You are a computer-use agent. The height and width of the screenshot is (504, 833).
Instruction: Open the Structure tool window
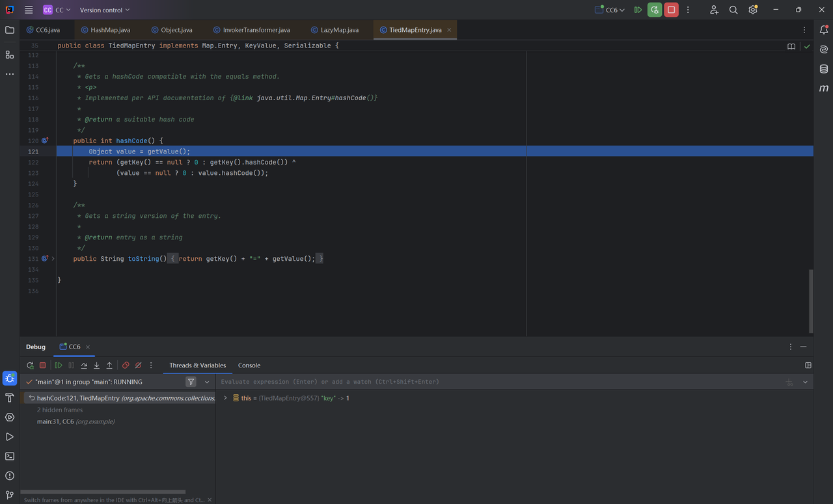(10, 55)
